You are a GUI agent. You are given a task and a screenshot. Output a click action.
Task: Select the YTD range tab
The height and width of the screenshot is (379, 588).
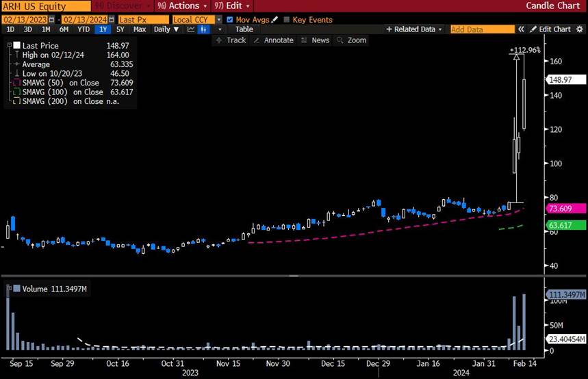tap(84, 29)
